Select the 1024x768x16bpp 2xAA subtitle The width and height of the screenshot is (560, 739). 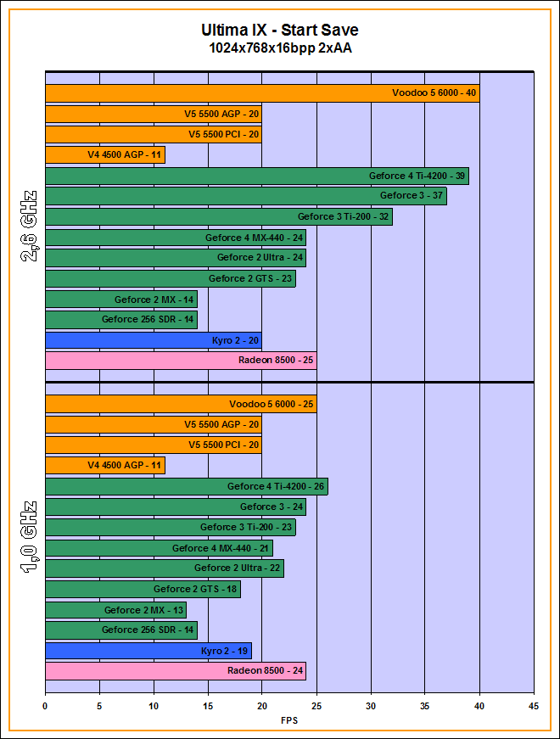(280, 48)
